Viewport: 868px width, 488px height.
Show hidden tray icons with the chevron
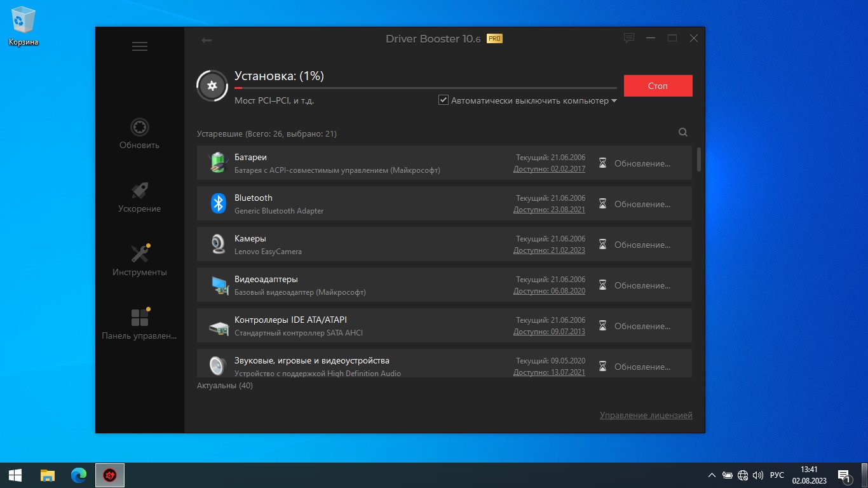pos(712,475)
